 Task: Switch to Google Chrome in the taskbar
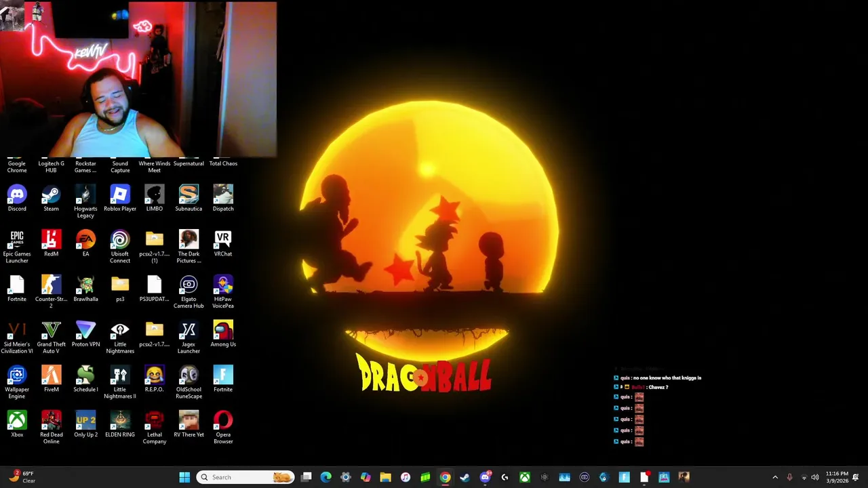point(445,477)
